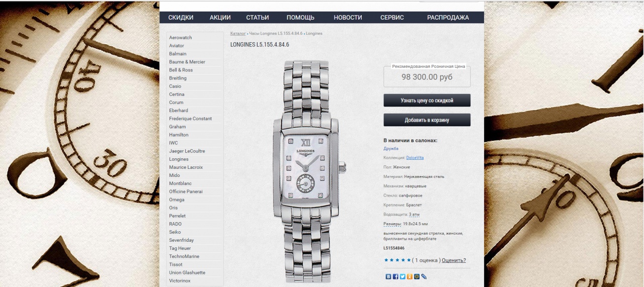Click the Longines watch product image
Viewport: 644px width, 287px height.
click(306, 171)
